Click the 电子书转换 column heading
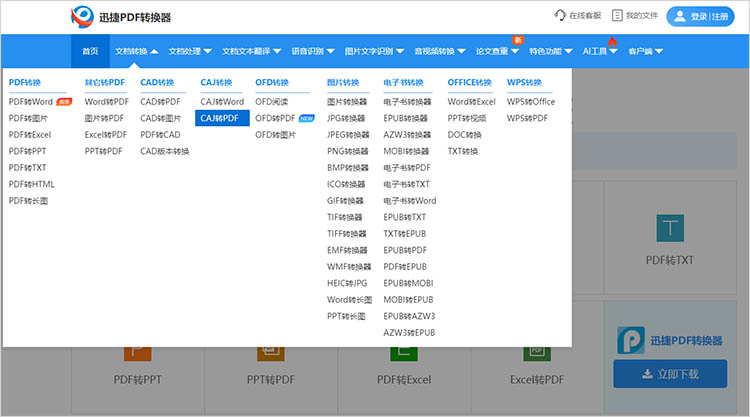The height and width of the screenshot is (417, 750). pyautogui.click(x=403, y=82)
